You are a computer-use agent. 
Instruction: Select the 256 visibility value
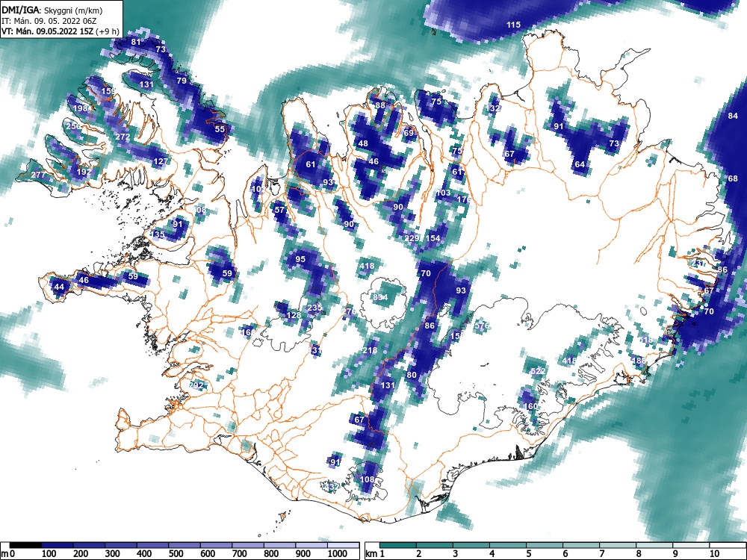tap(73, 126)
